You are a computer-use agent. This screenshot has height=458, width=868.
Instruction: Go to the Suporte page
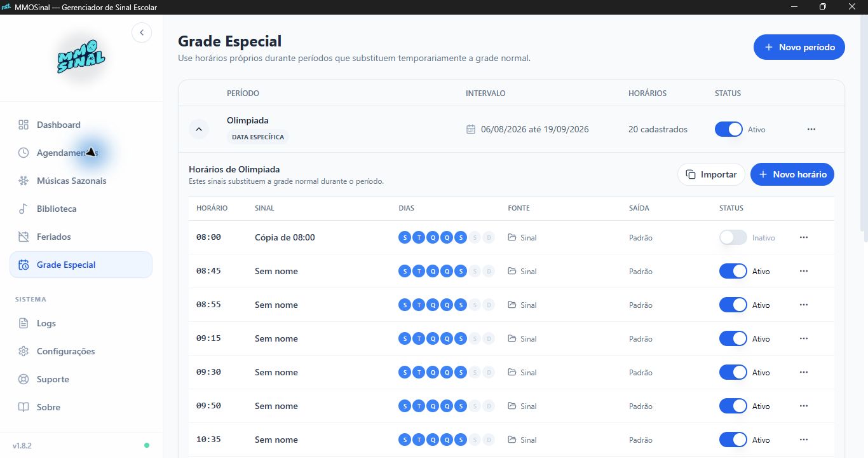pyautogui.click(x=81, y=379)
